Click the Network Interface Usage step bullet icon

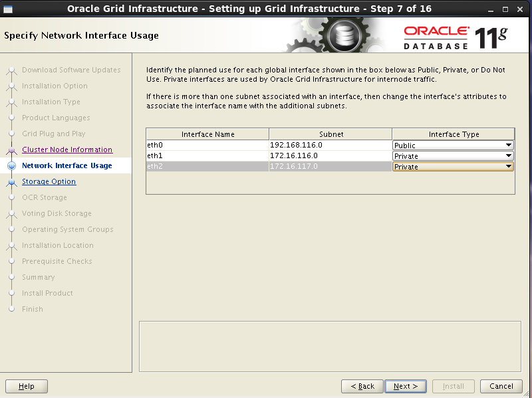(11, 165)
